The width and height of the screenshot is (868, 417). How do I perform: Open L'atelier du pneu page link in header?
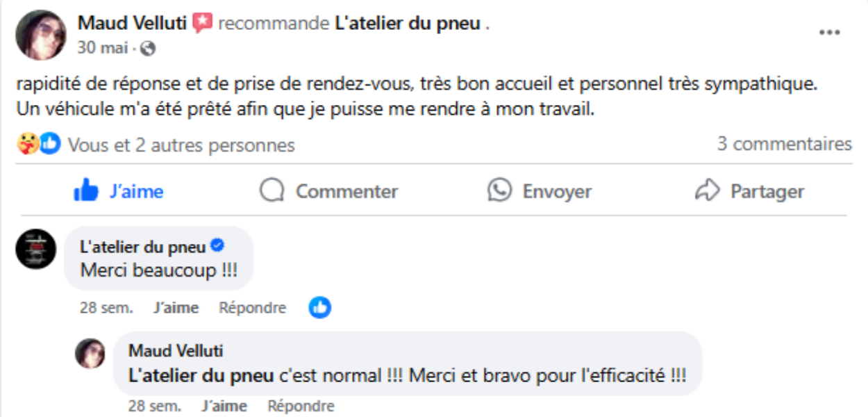(408, 24)
